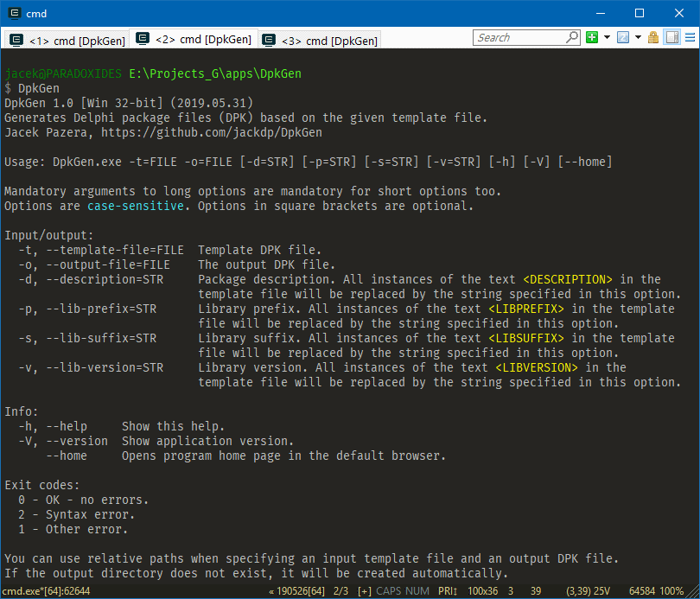
Task: Close the cmd window
Action: pyautogui.click(x=679, y=13)
